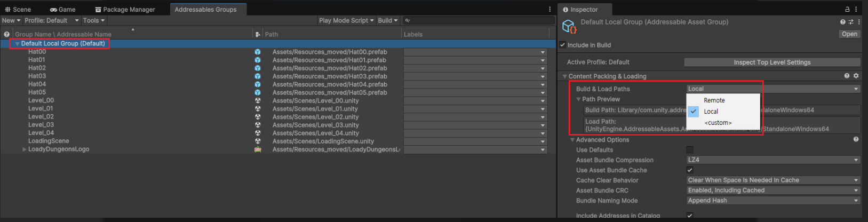Toggle the Include in Build checkbox
The width and height of the screenshot is (868, 222).
click(x=562, y=45)
